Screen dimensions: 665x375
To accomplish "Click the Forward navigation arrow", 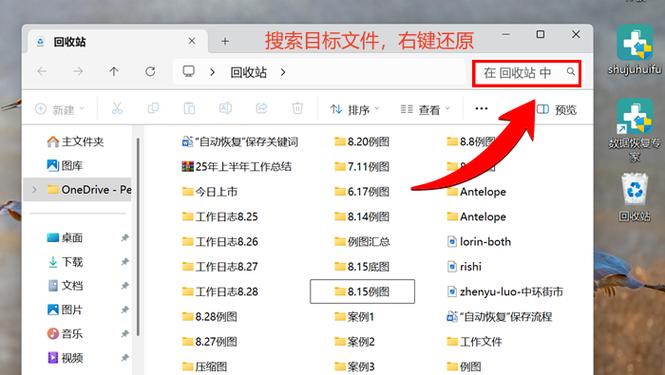I will tap(78, 72).
